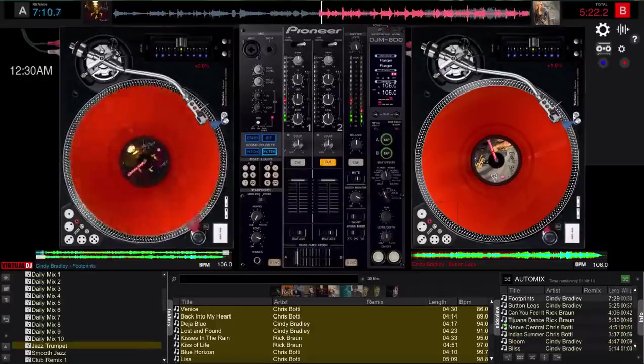
Task: Click the first music note icon below automix list
Action: 508,357
